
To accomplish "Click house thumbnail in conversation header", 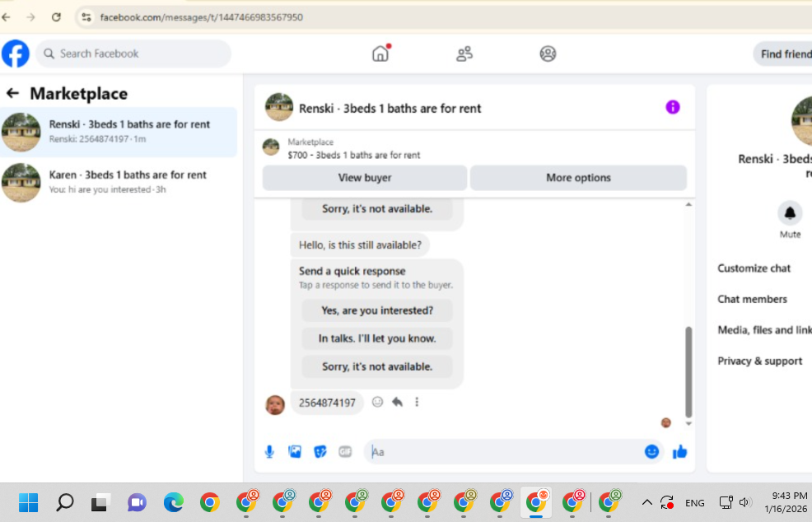I will click(279, 107).
